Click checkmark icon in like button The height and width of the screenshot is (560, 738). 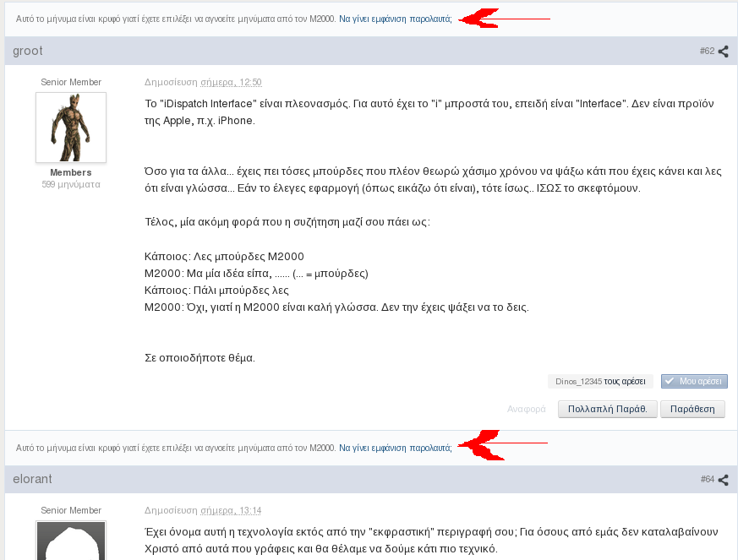[x=670, y=381]
